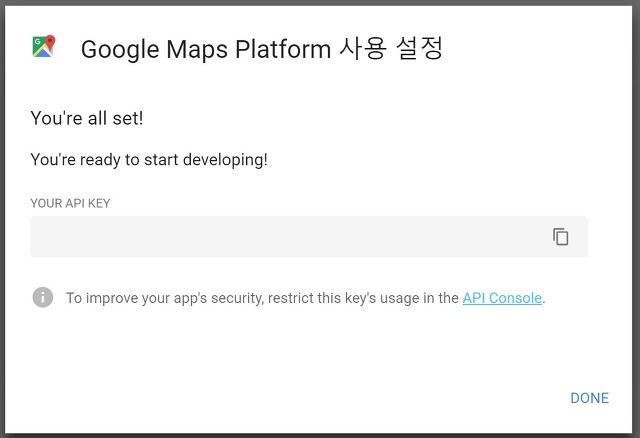Click the "You're all set!" heading
Screen dimensions: 640x438
(87, 118)
